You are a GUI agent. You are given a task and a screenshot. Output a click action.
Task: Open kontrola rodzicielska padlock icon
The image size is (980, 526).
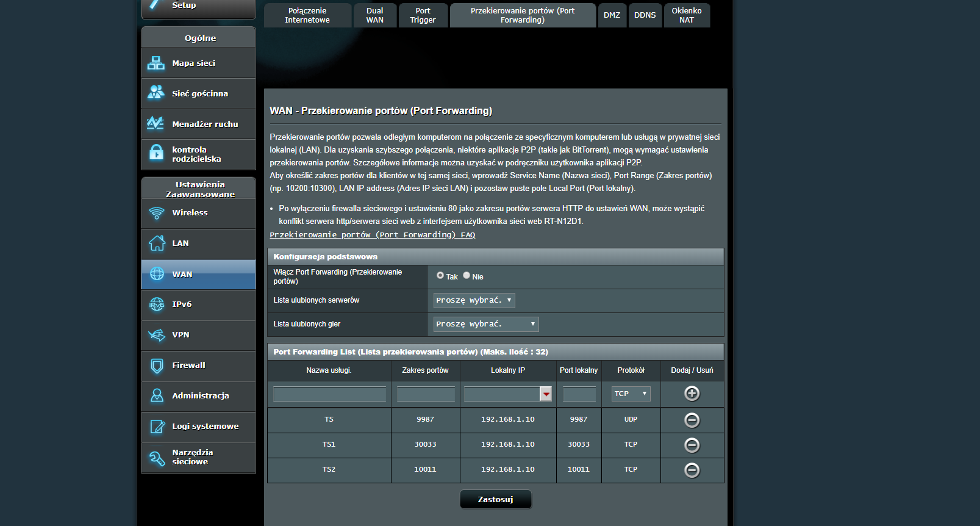coord(157,153)
